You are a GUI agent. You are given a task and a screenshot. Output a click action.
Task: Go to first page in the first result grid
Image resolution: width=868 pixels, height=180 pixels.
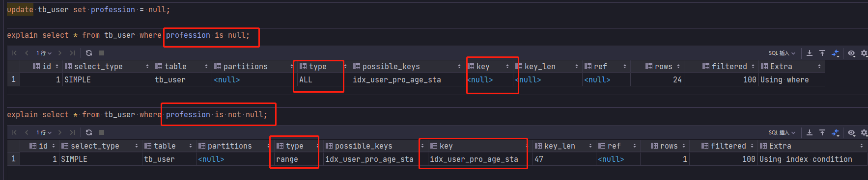(x=14, y=53)
